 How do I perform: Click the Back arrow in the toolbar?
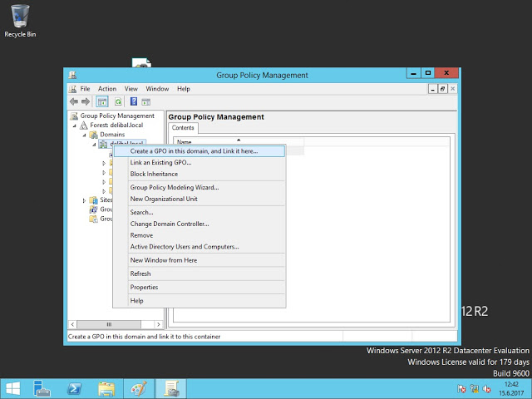click(74, 101)
